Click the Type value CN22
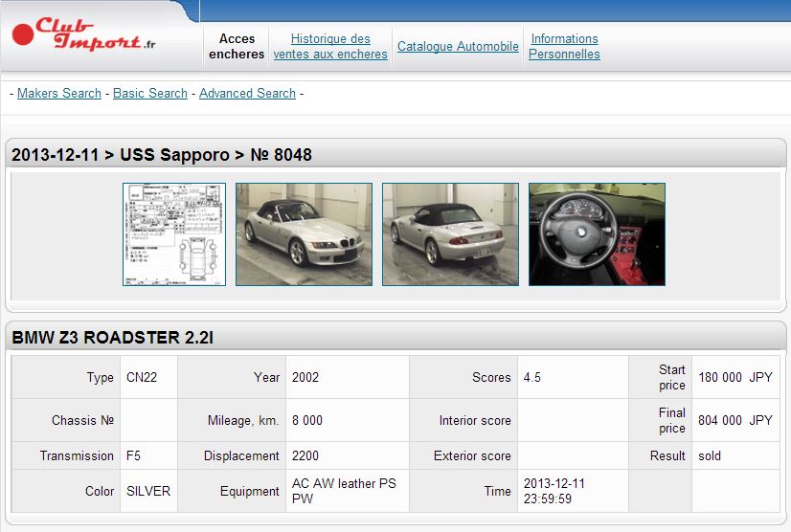This screenshot has height=532, width=791. click(x=142, y=377)
